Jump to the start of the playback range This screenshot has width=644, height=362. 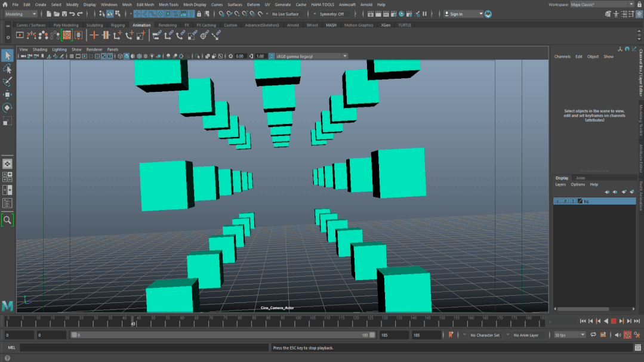583,321
